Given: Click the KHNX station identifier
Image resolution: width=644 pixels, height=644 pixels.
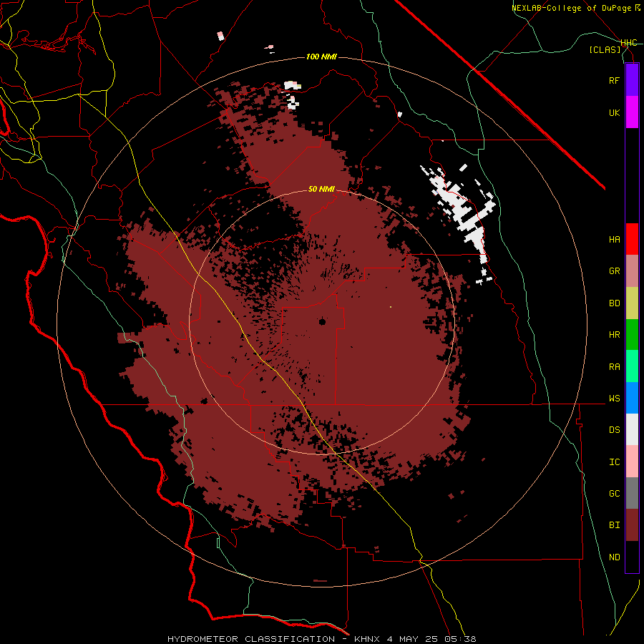Looking at the screenshot, I should [368, 639].
